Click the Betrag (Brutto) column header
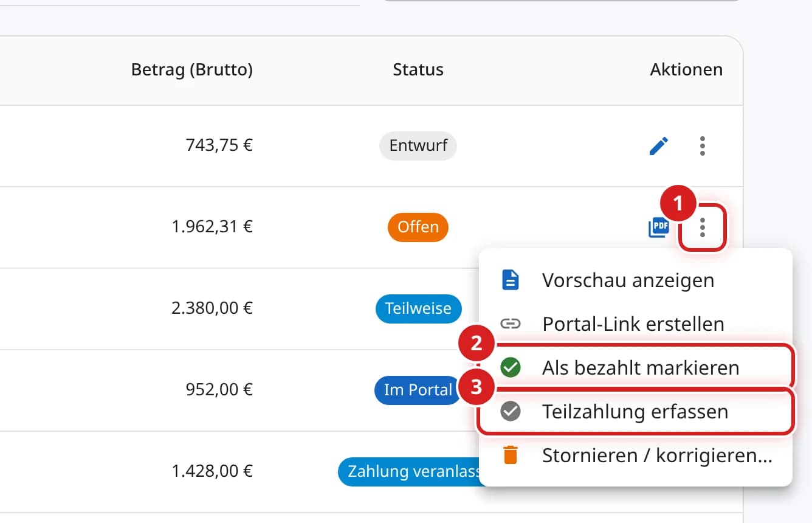The height and width of the screenshot is (523, 812). tap(192, 70)
